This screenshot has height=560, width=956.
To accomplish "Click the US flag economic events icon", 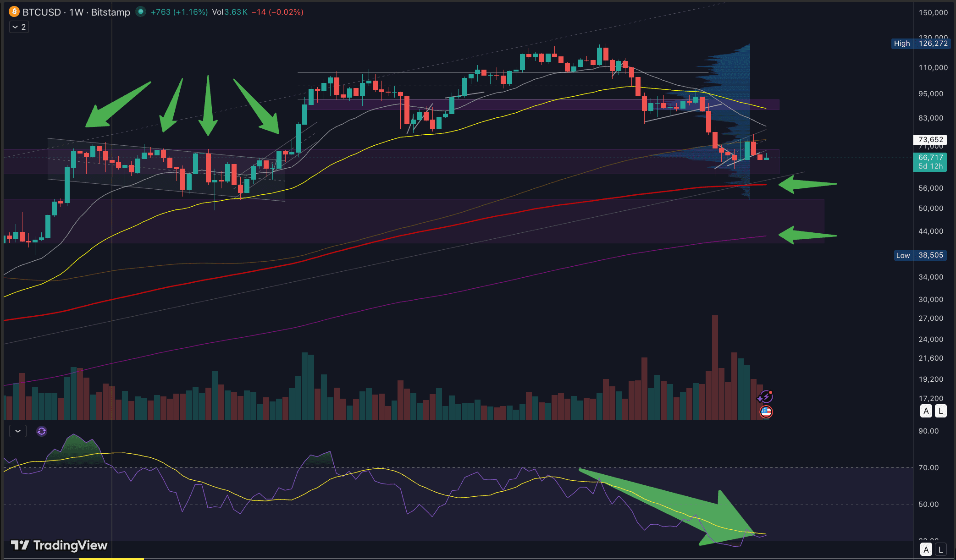I will pyautogui.click(x=766, y=412).
